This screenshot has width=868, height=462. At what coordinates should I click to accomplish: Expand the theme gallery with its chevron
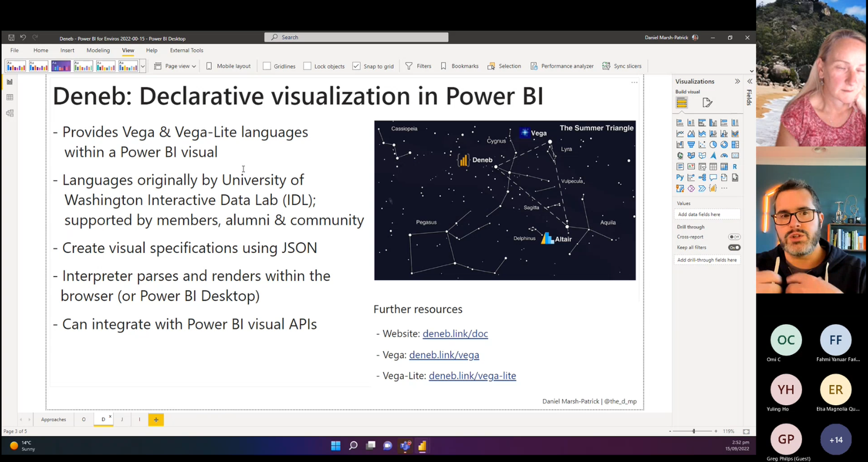pyautogui.click(x=142, y=65)
